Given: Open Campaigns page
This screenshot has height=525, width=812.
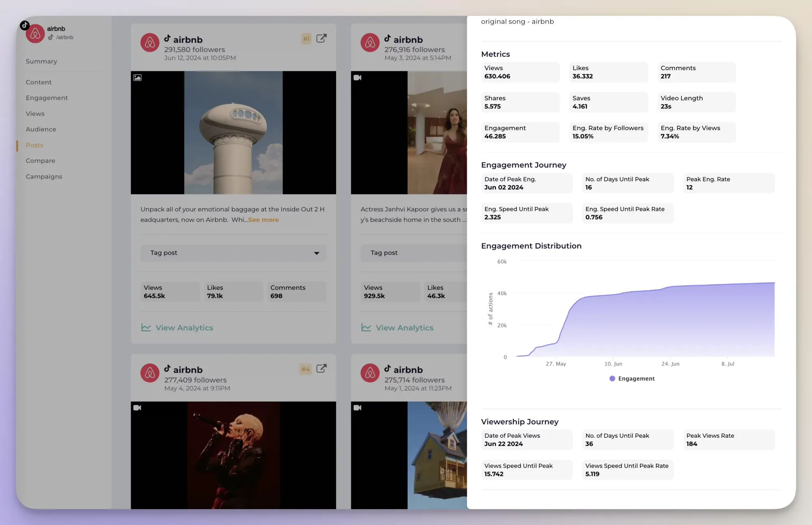Looking at the screenshot, I should (44, 176).
